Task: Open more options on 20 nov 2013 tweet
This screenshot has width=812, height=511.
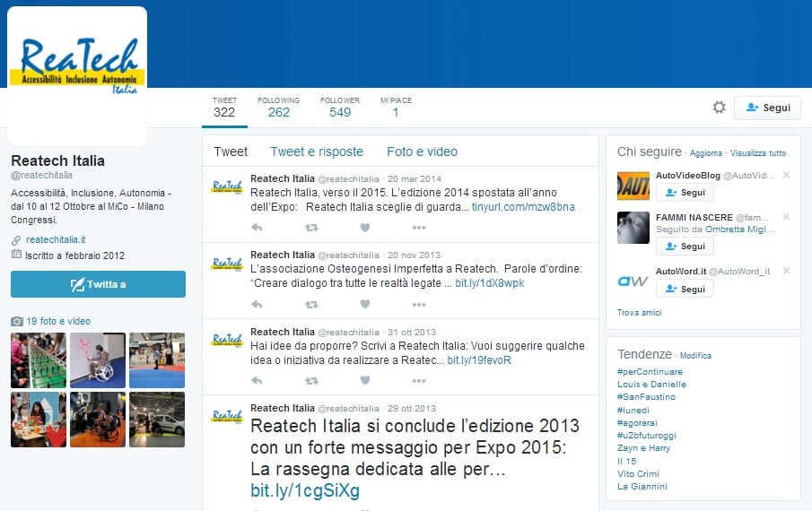Action: [419, 304]
